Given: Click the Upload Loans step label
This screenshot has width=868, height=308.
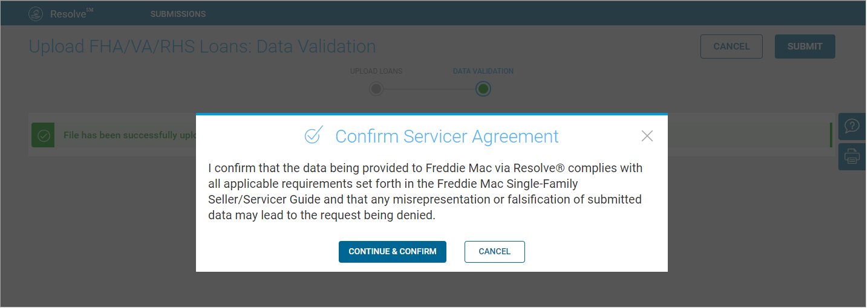Looking at the screenshot, I should [376, 71].
